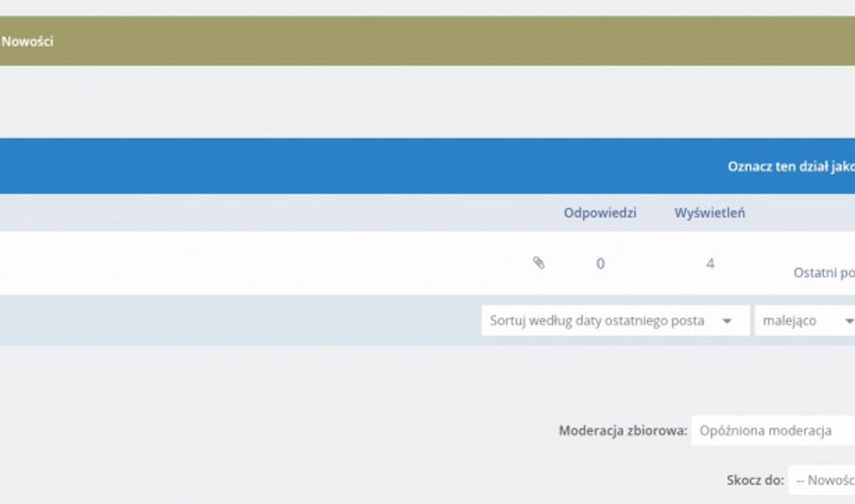The image size is (855, 504).
Task: Click the 'Moderacja zbiorowa:' label
Action: pyautogui.click(x=623, y=430)
